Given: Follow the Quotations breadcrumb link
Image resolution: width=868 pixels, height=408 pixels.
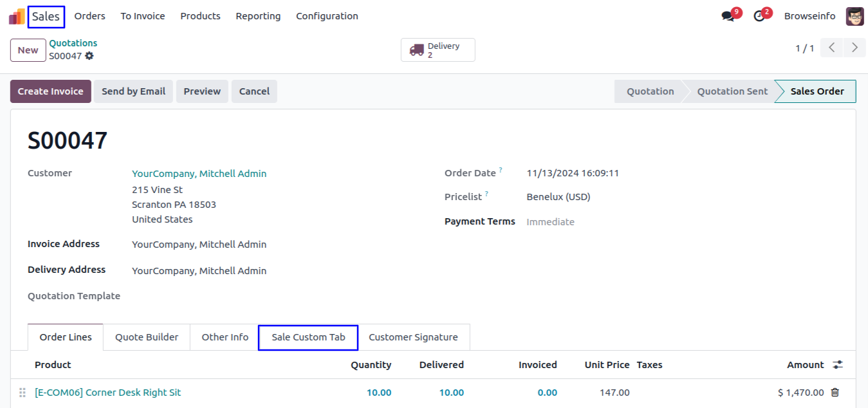Looking at the screenshot, I should click(x=73, y=43).
